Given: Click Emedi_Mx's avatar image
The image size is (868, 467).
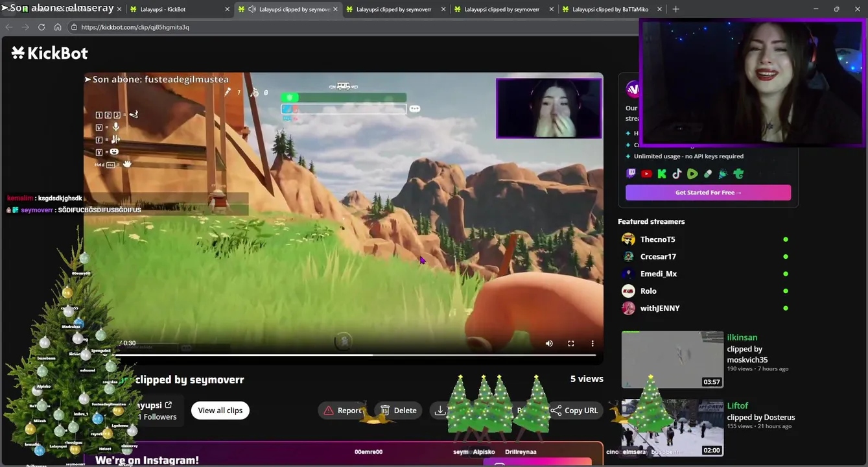Looking at the screenshot, I should tap(628, 274).
